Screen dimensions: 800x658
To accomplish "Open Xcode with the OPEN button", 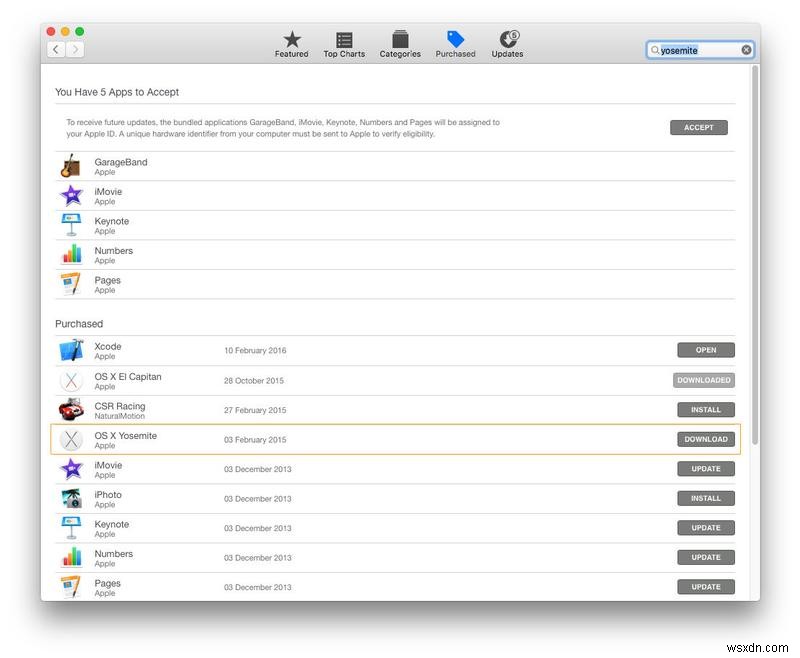I will [x=706, y=350].
